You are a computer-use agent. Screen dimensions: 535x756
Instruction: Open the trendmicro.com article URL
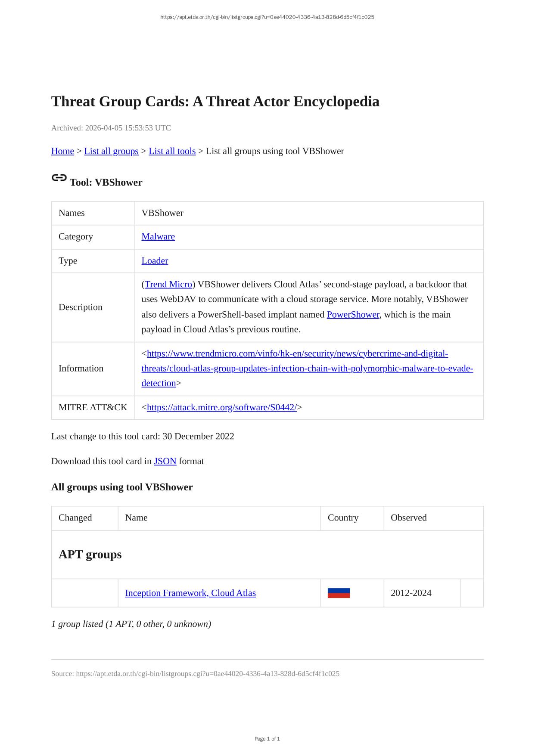pyautogui.click(x=307, y=368)
